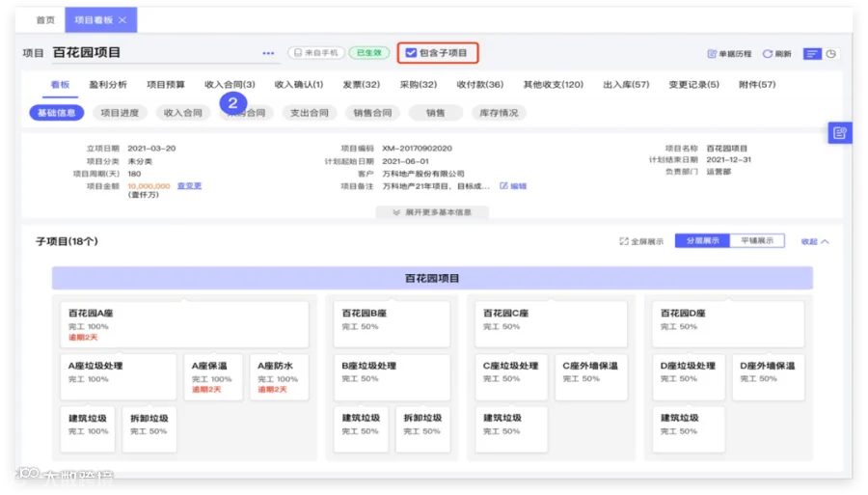Image resolution: width=868 pixels, height=495 pixels.
Task: Open the C座外墙保温 card
Action: 591,377
